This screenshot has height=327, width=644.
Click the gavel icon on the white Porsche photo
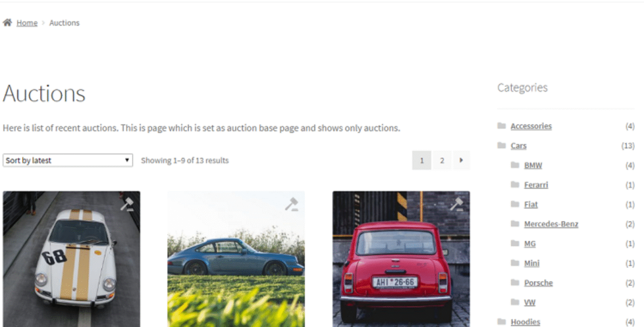pos(127,204)
